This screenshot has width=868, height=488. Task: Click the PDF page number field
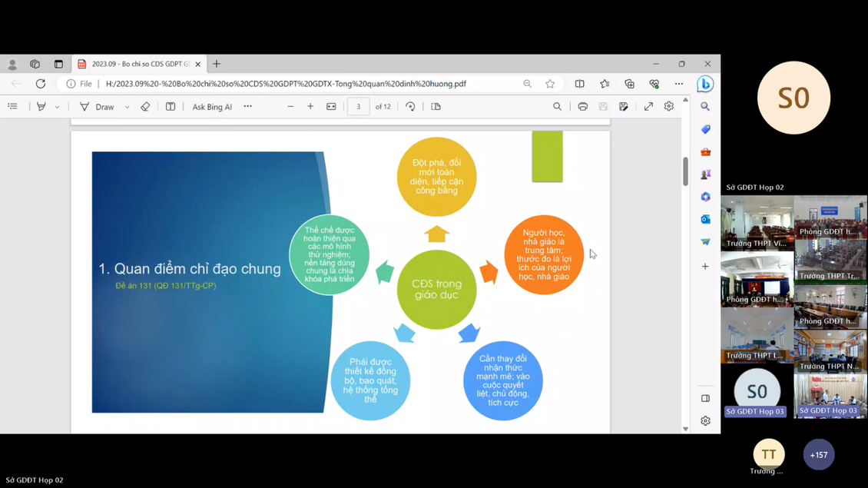[x=358, y=107]
